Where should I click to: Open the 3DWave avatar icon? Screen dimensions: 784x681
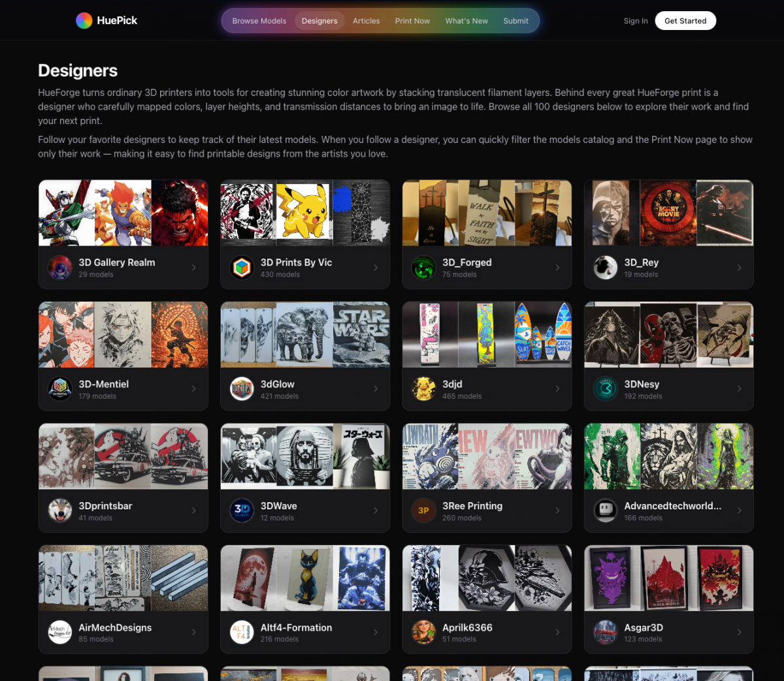[x=242, y=511]
